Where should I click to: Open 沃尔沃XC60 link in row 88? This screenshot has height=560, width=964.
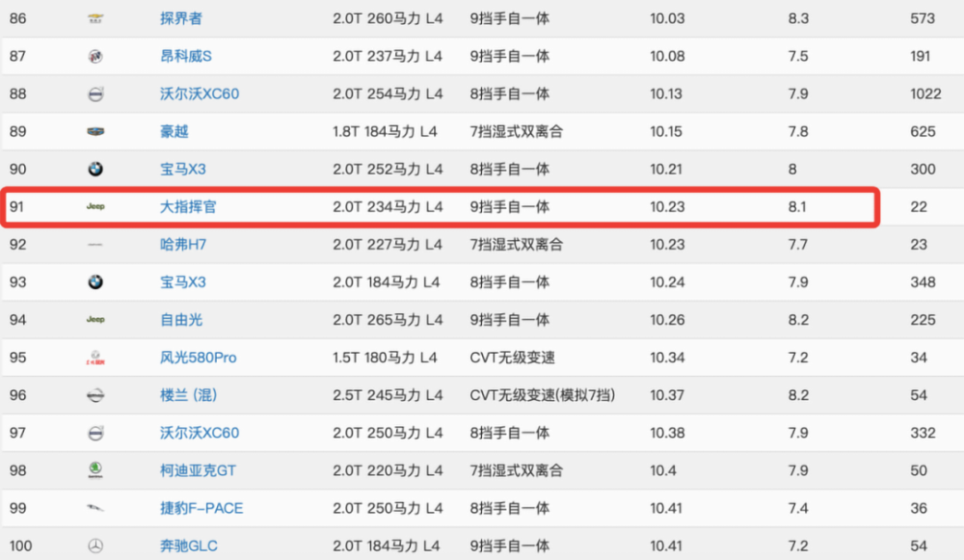click(x=200, y=94)
